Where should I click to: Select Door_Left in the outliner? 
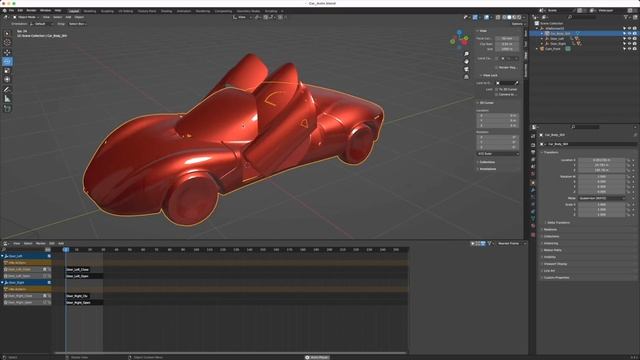tap(557, 38)
